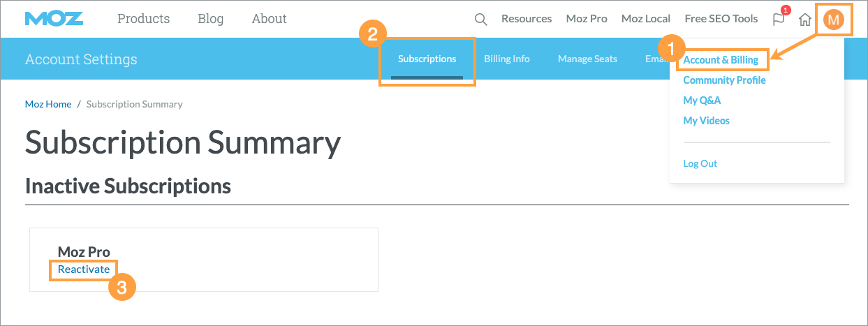Click Log Out in user menu
Screen dimensions: 868x326
point(700,163)
